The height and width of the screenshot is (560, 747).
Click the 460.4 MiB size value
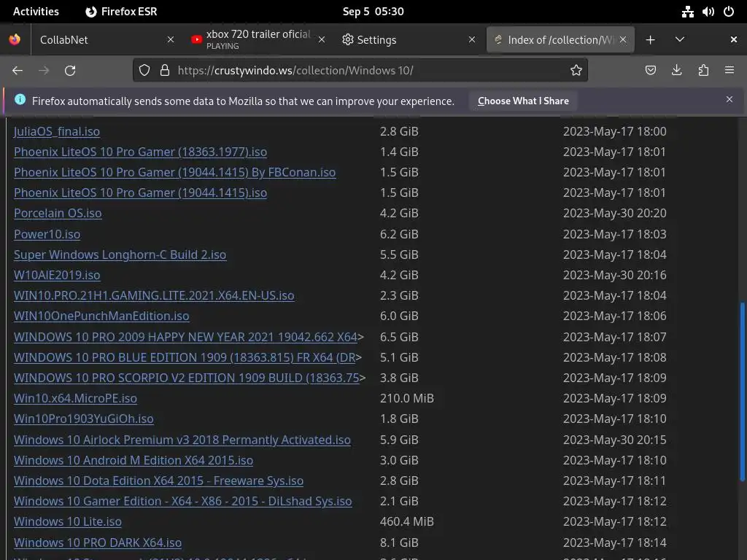(407, 522)
